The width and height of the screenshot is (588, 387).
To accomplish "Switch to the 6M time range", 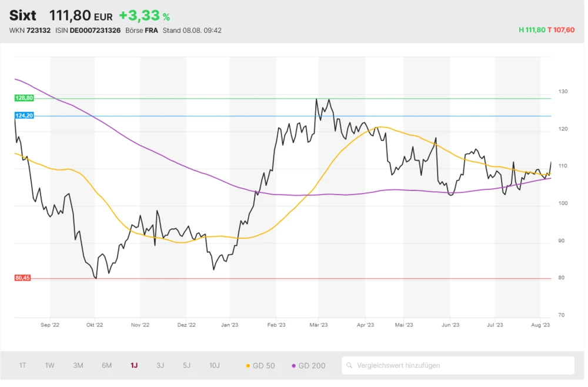I will 106,365.
